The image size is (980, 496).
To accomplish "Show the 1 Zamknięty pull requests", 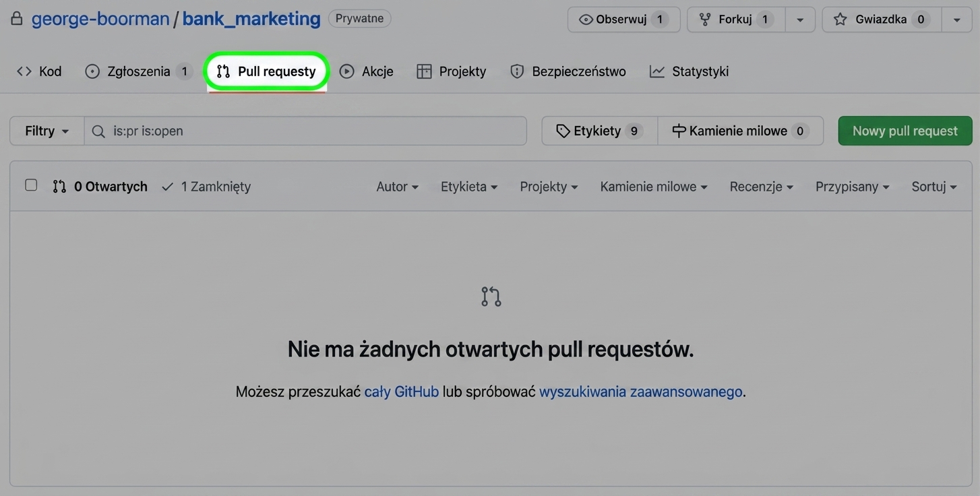I will (206, 187).
